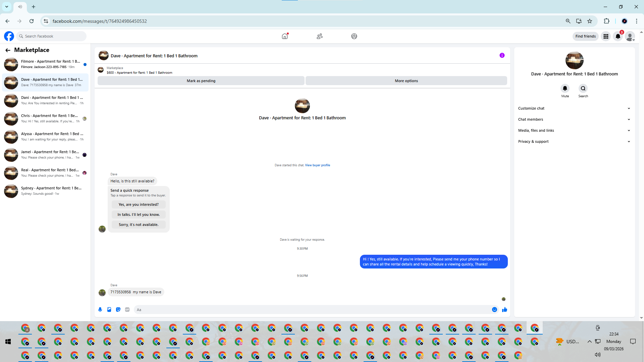The height and width of the screenshot is (362, 644).
Task: Click the attach photo icon in composer
Action: [x=109, y=310]
